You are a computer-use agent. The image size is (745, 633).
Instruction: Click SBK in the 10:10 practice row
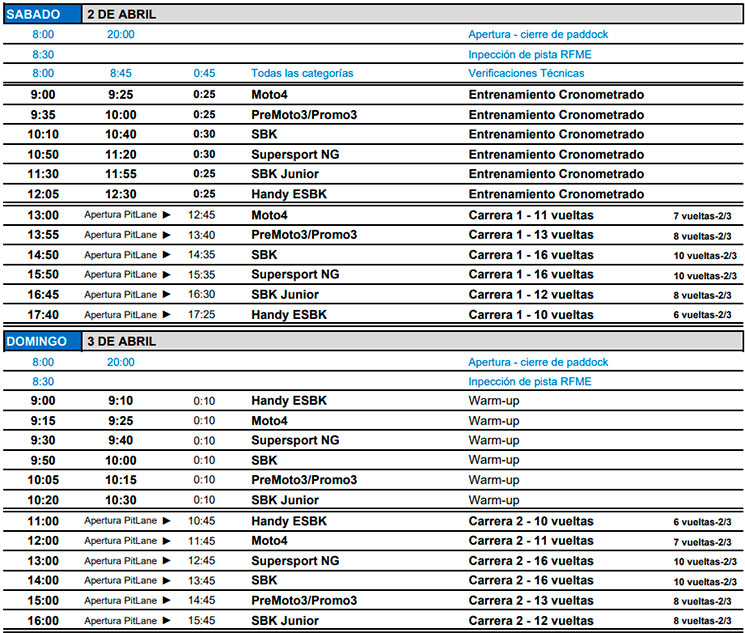point(264,134)
